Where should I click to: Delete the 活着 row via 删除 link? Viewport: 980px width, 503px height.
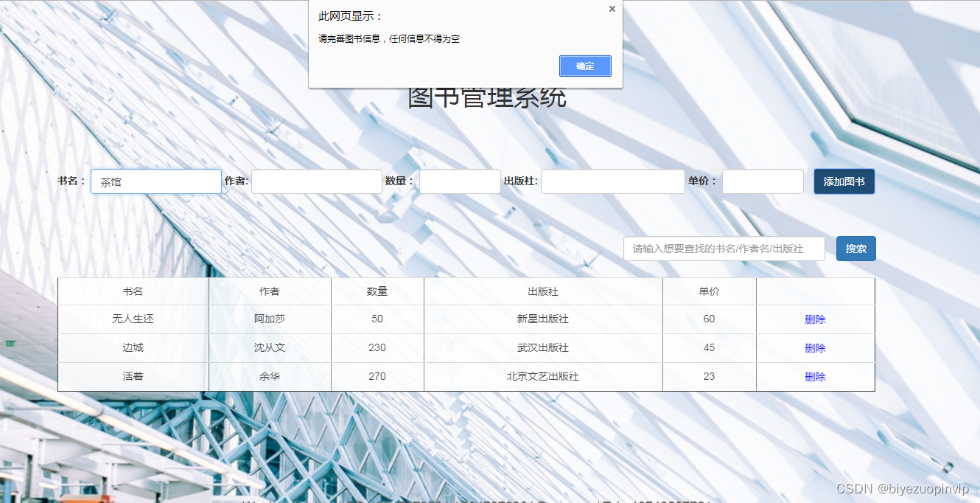[815, 377]
